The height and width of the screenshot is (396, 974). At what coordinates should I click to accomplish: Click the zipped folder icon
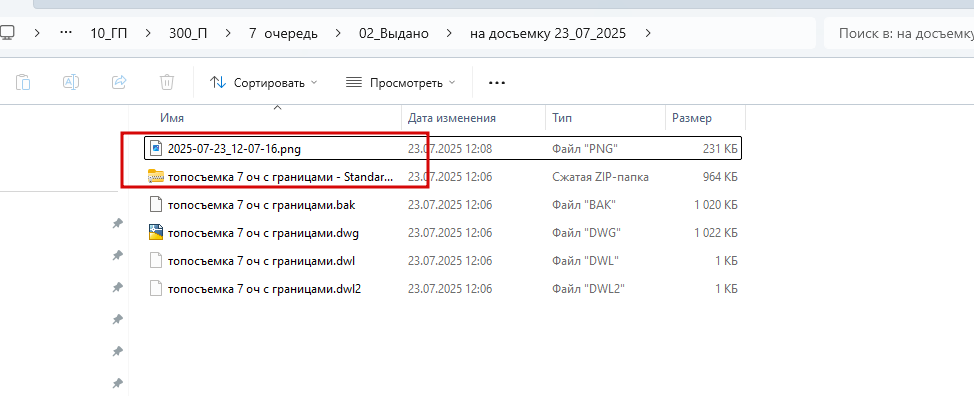pos(155,177)
